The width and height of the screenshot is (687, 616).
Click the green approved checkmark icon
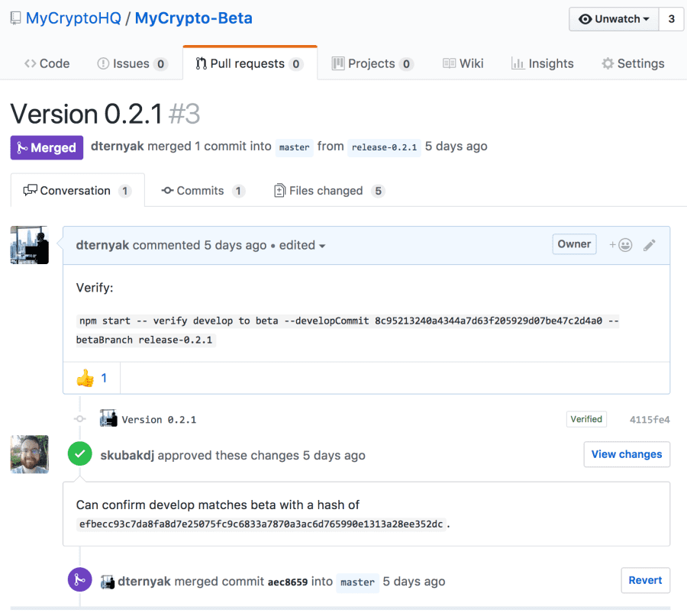(79, 454)
